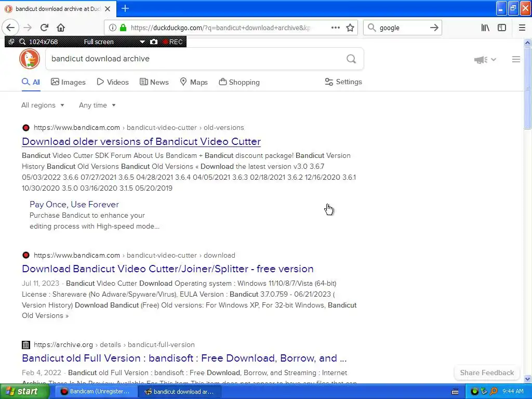
Task: Click the orange magnifier tray icon
Action: pos(494,392)
